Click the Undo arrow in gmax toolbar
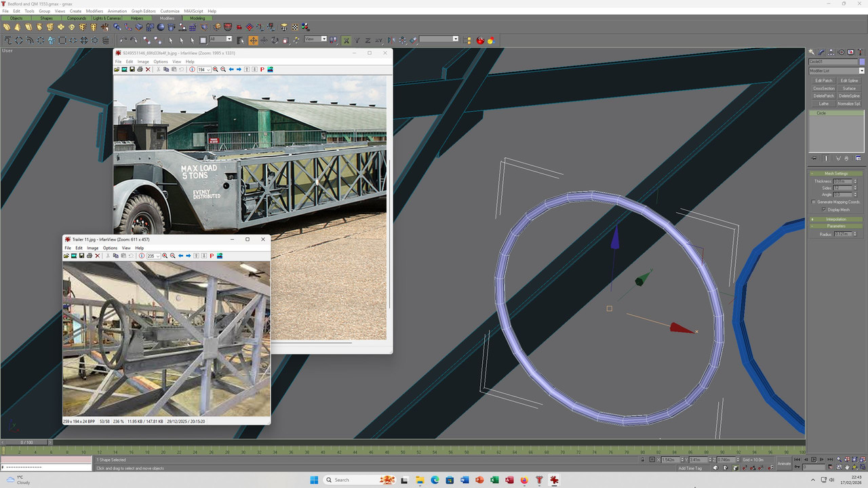The image size is (868, 488). point(123,40)
